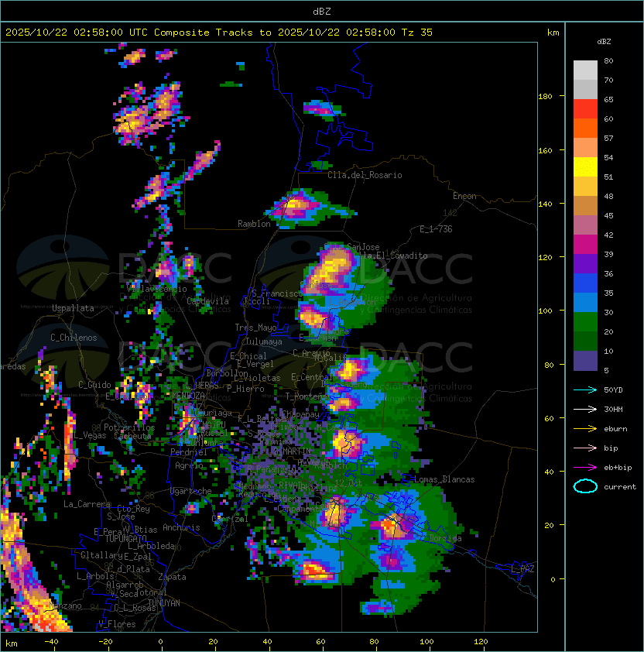Viewport: 644px width, 652px height.
Task: Click the 180 km tick on vertical axis
Action: coord(545,96)
